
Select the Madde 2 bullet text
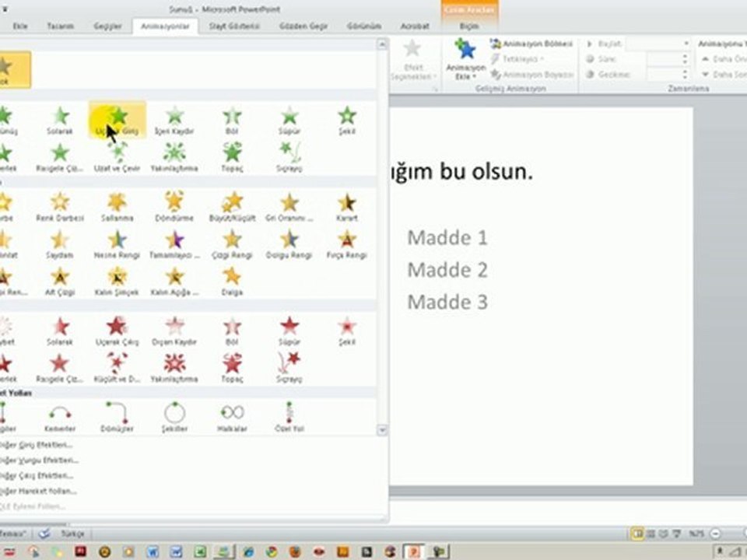point(447,270)
